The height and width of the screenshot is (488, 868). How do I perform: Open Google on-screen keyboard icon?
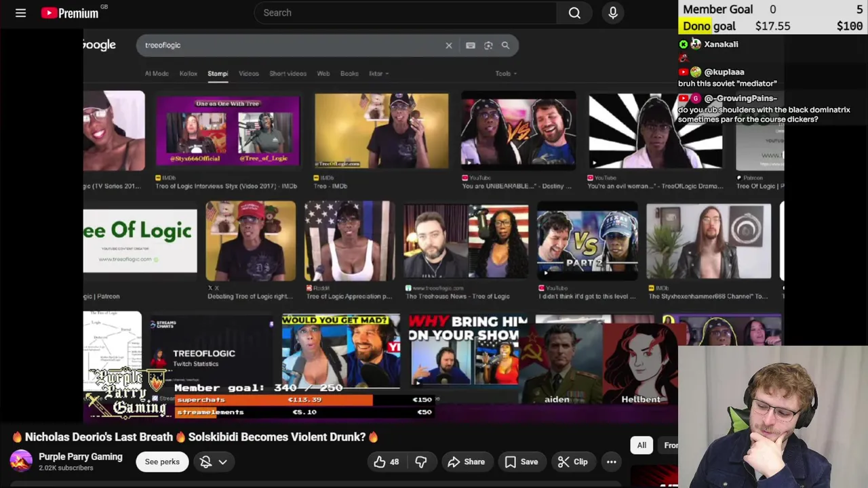point(471,45)
